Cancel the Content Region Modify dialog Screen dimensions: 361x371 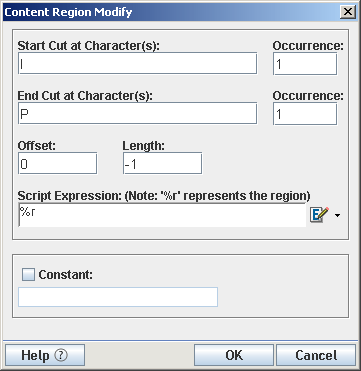tap(316, 355)
